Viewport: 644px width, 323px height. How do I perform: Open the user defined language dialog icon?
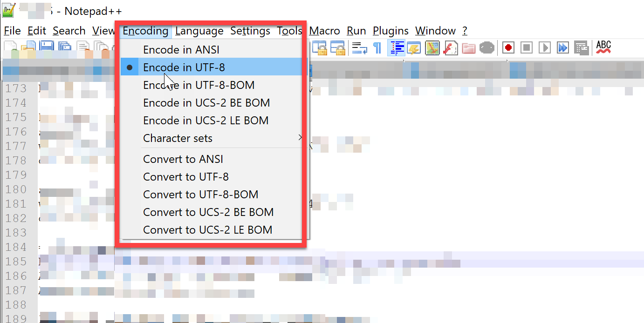point(414,47)
